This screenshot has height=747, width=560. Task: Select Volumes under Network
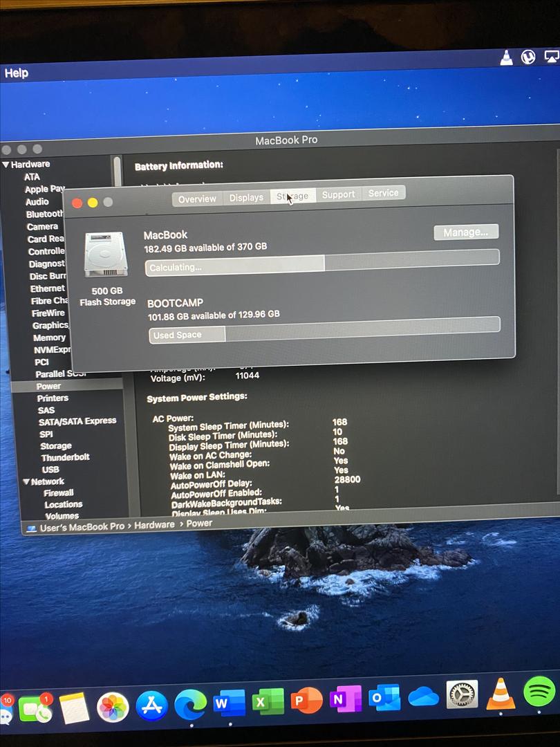[x=62, y=515]
